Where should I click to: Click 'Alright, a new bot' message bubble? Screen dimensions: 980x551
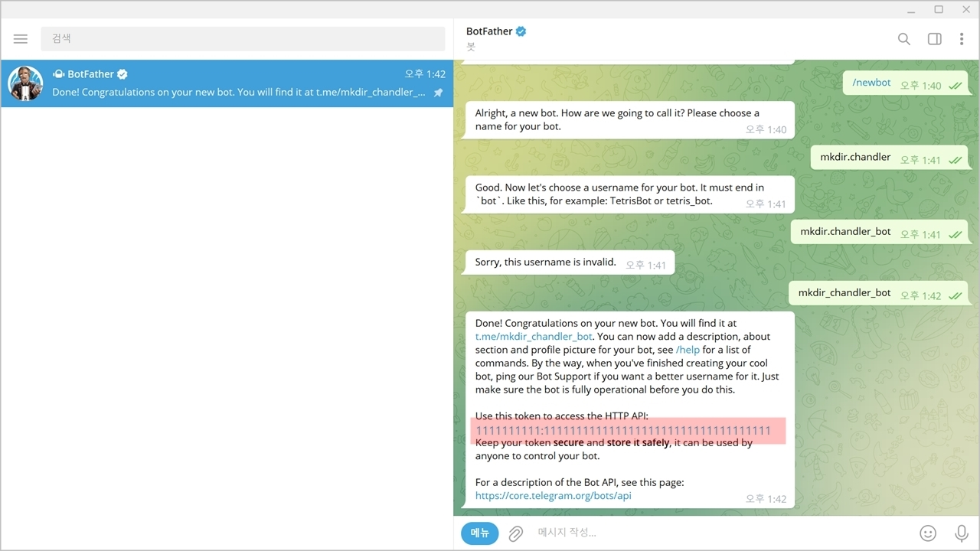click(x=630, y=120)
